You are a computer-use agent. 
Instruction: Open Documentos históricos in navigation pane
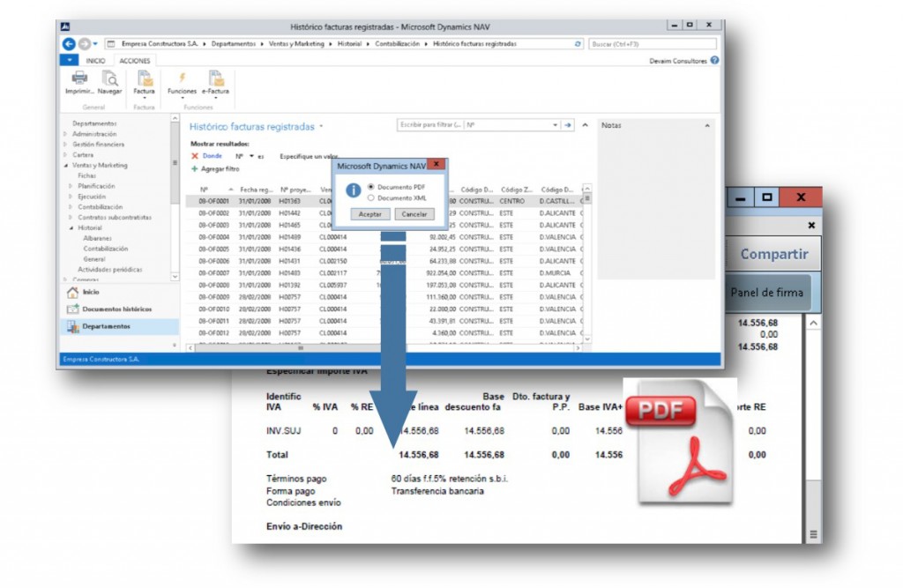(x=73, y=309)
